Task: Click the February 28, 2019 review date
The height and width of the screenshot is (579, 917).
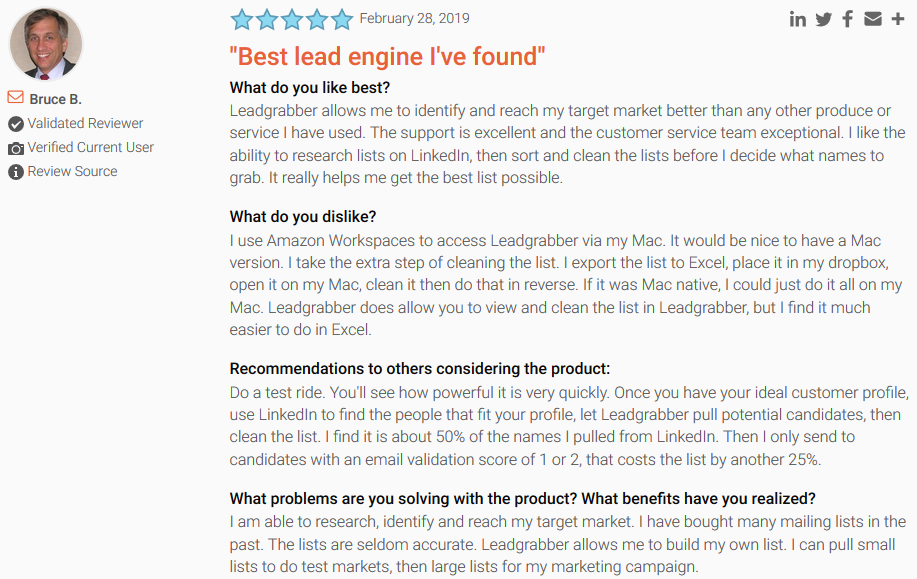Action: [414, 18]
